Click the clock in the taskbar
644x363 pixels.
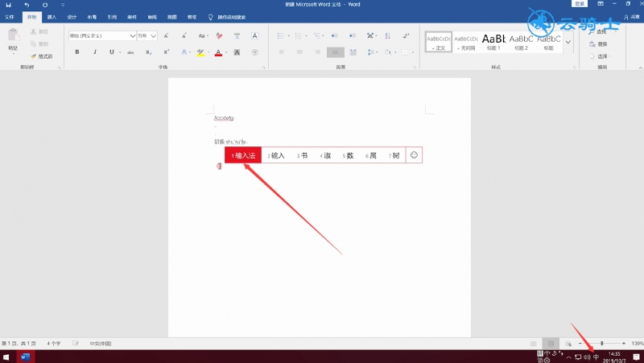[x=614, y=357]
